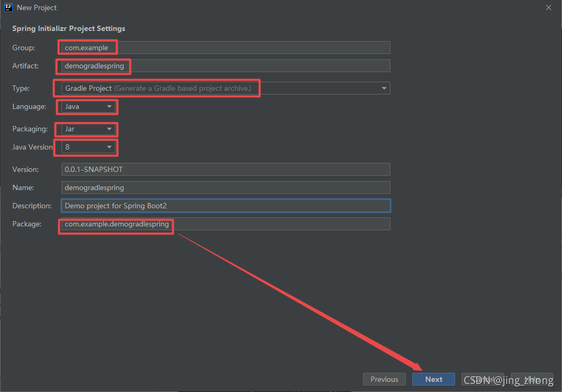562x392 pixels.
Task: Click the Artifact: label
Action: 26,66
